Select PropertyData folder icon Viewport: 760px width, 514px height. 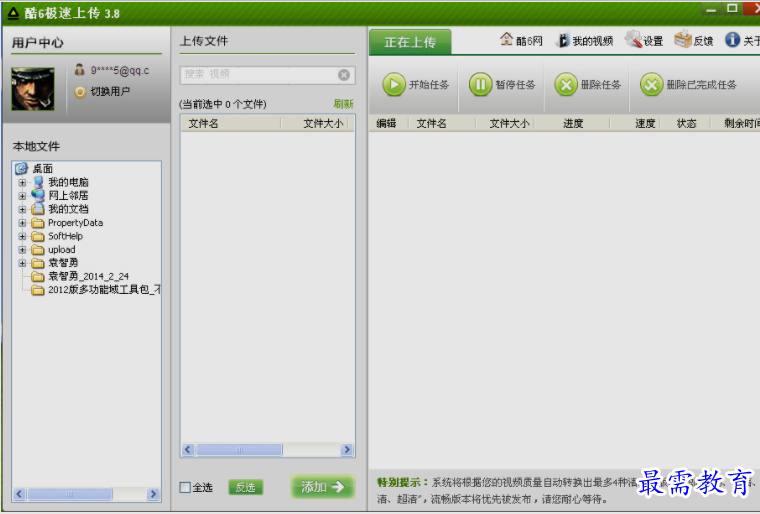[38, 223]
